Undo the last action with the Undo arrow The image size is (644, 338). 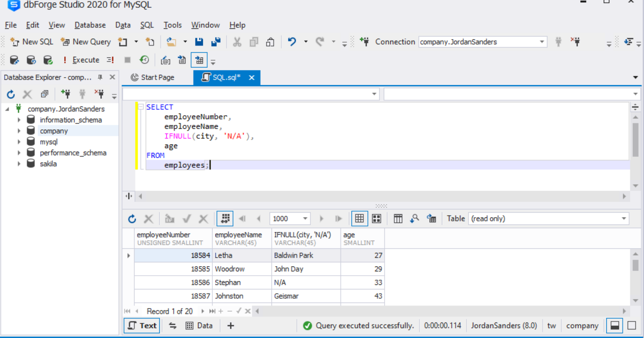(292, 42)
